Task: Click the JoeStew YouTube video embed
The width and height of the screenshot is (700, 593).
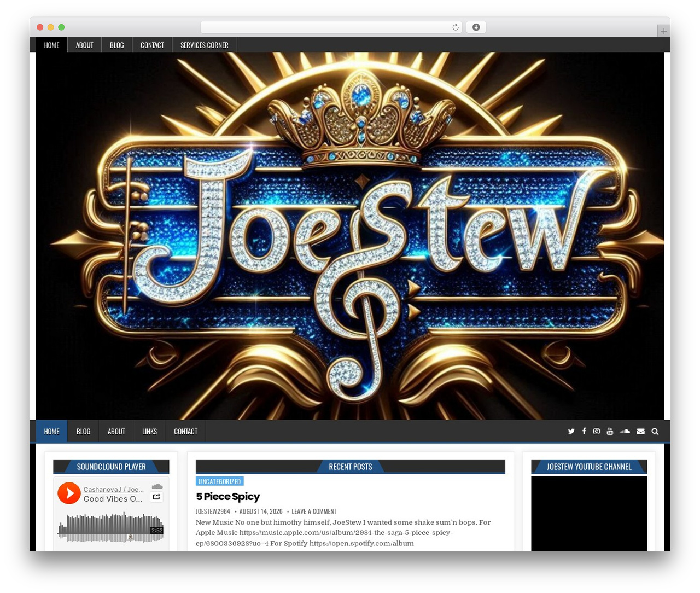Action: [589, 513]
